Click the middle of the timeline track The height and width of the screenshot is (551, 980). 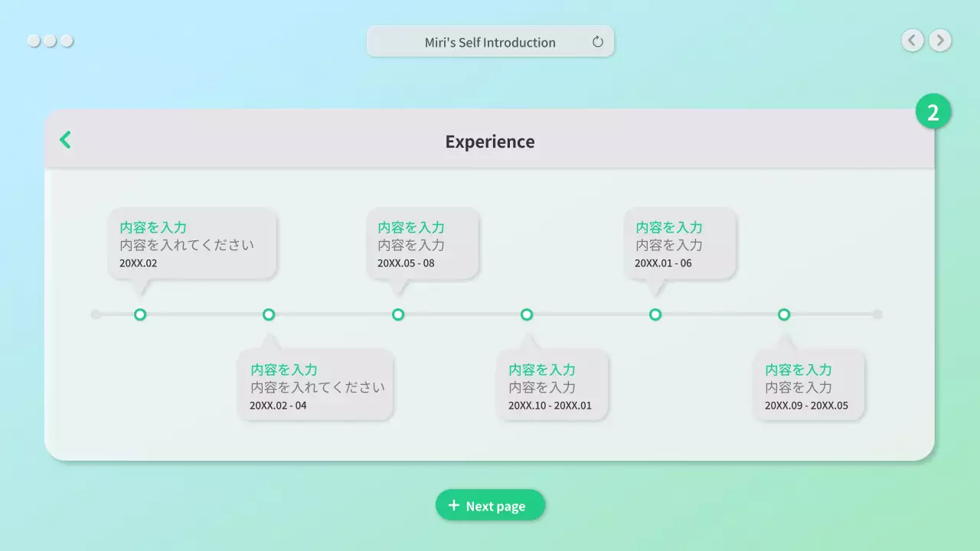pyautogui.click(x=485, y=314)
